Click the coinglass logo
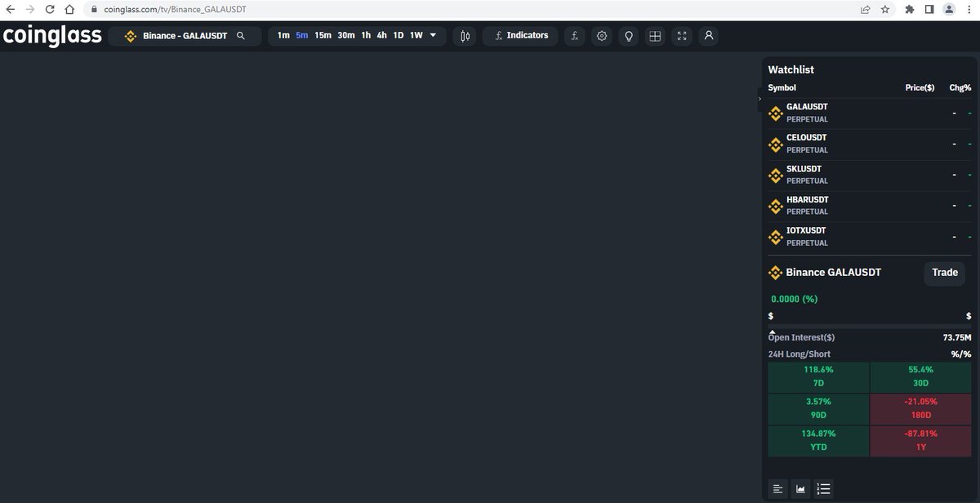This screenshot has height=503, width=980. 52,36
